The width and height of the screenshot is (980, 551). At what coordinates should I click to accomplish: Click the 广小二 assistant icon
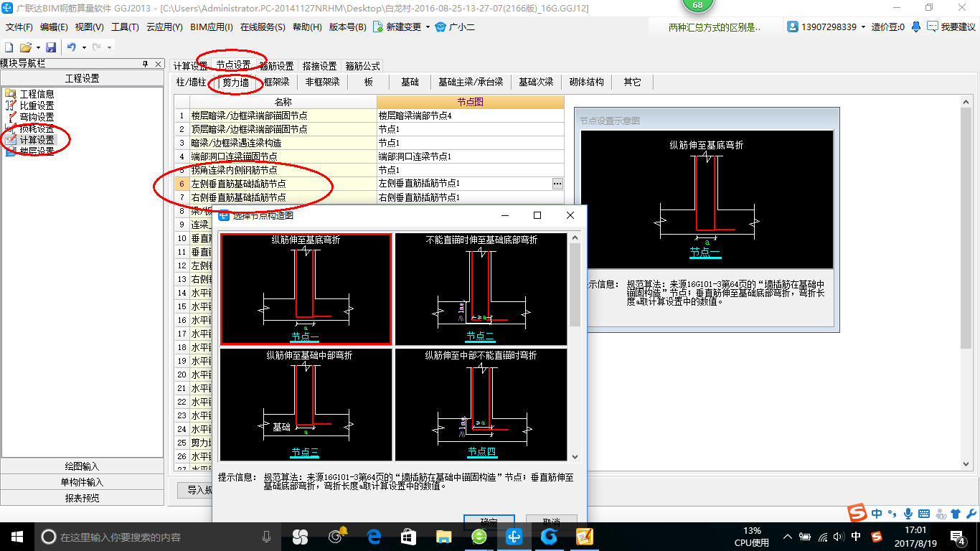click(441, 27)
